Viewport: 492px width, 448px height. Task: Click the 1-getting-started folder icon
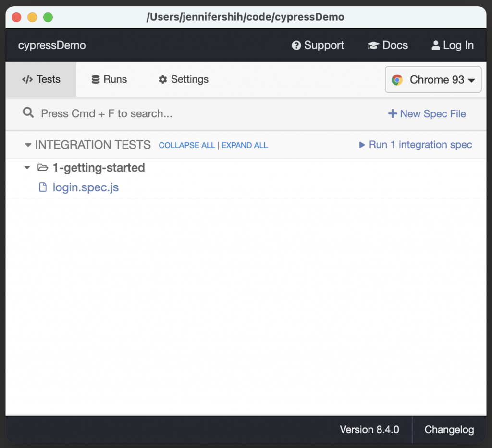click(x=43, y=167)
